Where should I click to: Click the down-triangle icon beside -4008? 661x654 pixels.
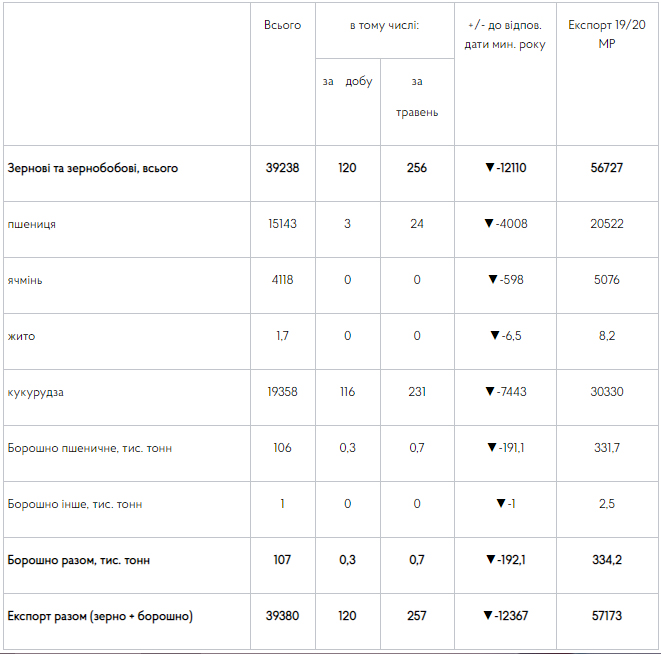pos(489,223)
